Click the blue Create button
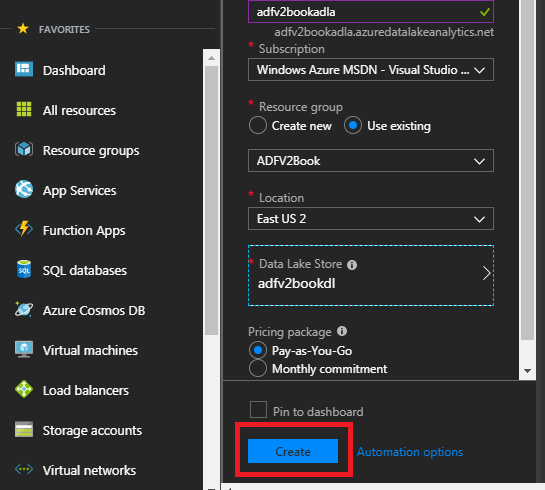The image size is (545, 490). [293, 451]
